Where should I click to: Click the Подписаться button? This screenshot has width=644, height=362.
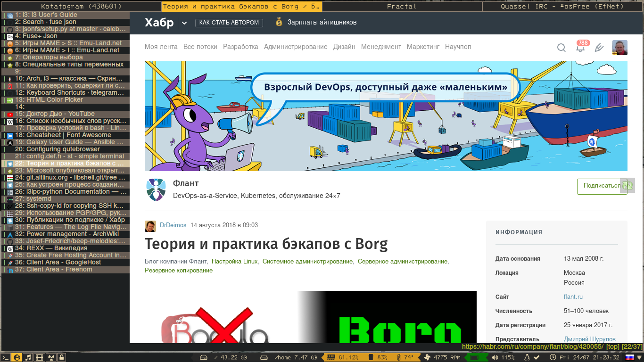coord(602,186)
